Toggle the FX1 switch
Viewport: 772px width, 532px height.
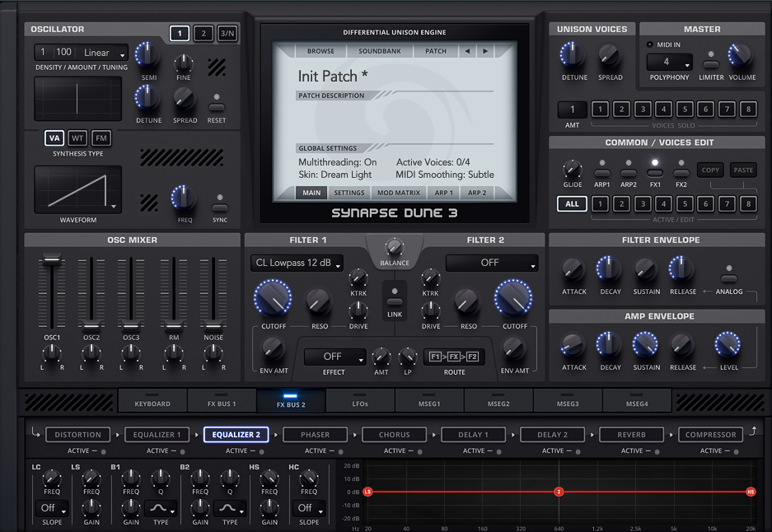pyautogui.click(x=654, y=173)
